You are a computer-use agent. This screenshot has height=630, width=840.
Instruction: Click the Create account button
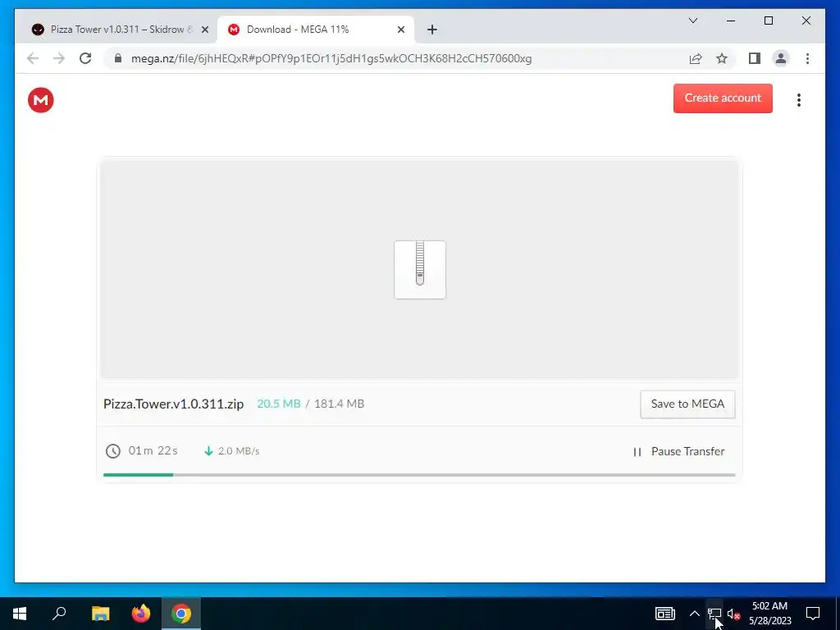coord(723,98)
